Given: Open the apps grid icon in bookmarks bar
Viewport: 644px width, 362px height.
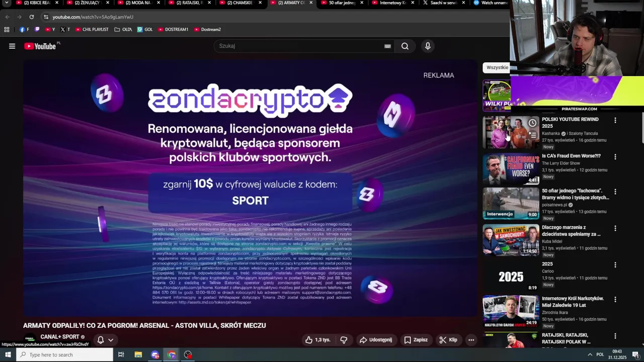Looking at the screenshot, I should 7,30.
